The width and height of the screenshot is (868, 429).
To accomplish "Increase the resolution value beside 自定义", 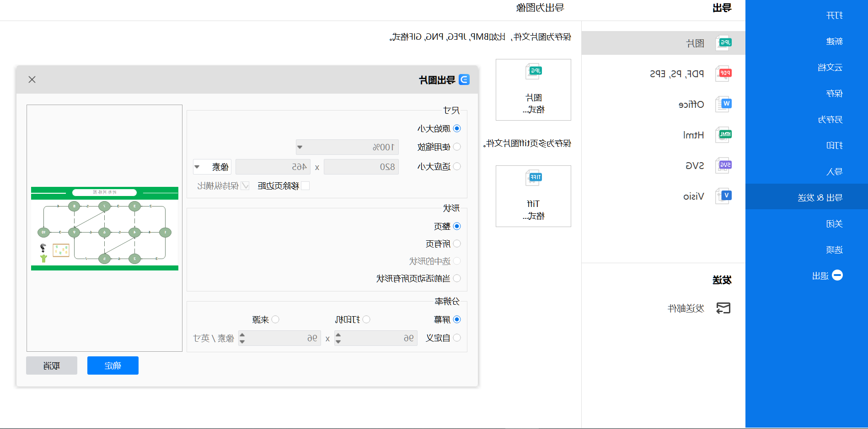I will point(338,335).
